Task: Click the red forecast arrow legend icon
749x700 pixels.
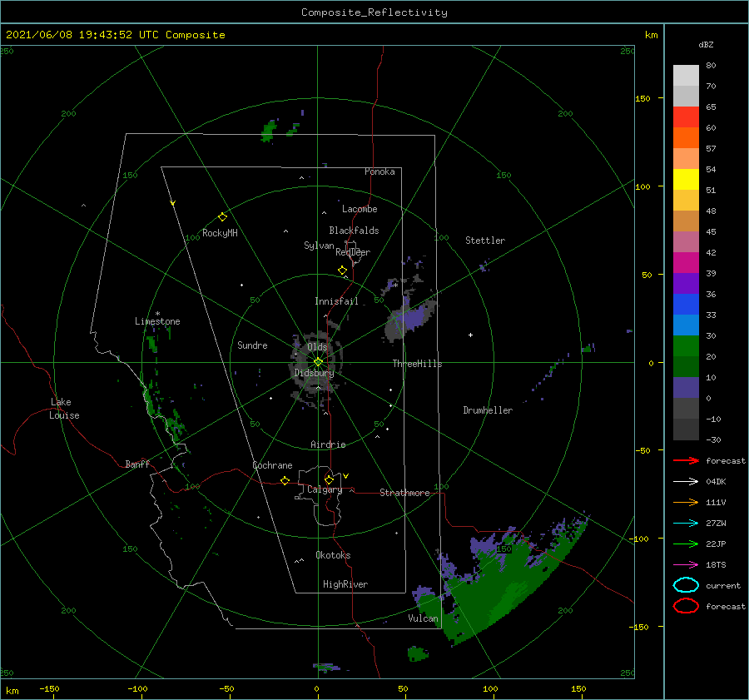Action: (686, 460)
